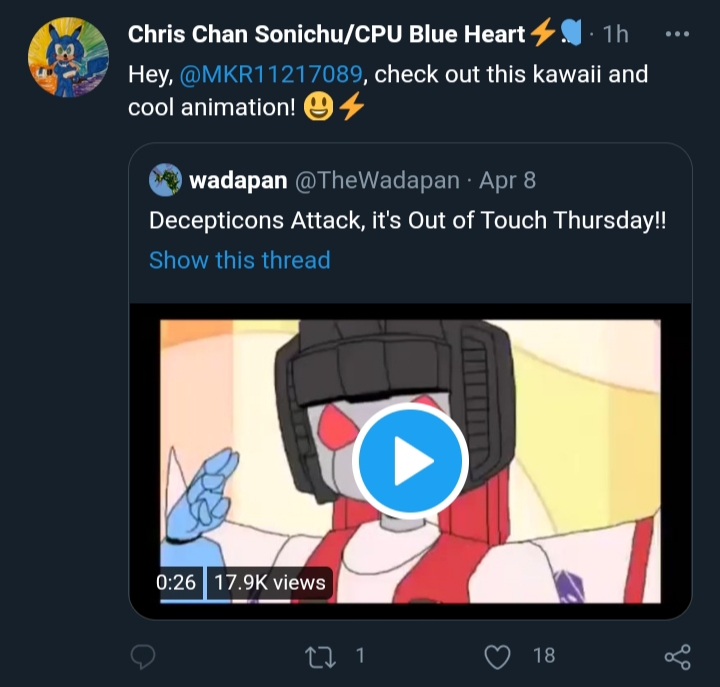
Task: Play the embedded Transformers video
Action: (410, 461)
